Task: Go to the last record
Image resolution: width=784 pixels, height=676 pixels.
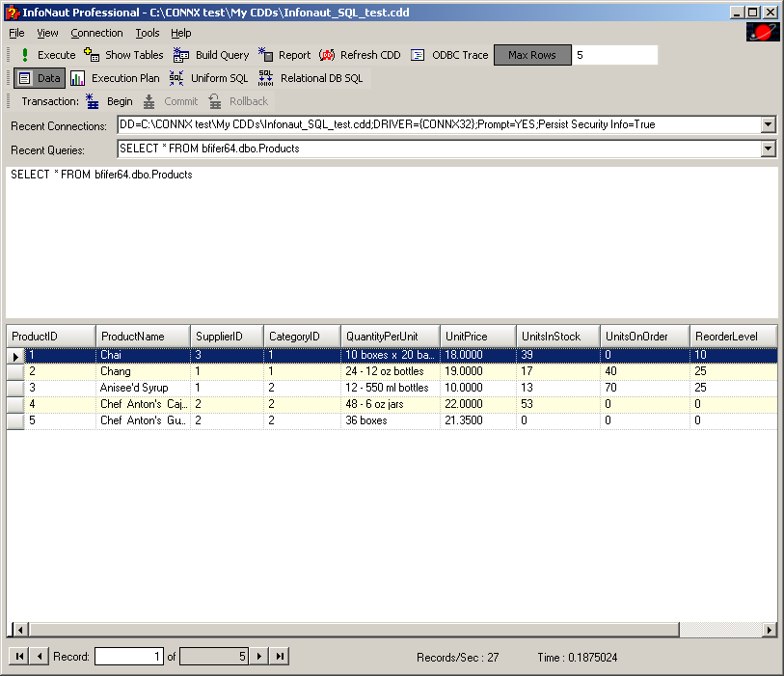Action: (x=279, y=657)
